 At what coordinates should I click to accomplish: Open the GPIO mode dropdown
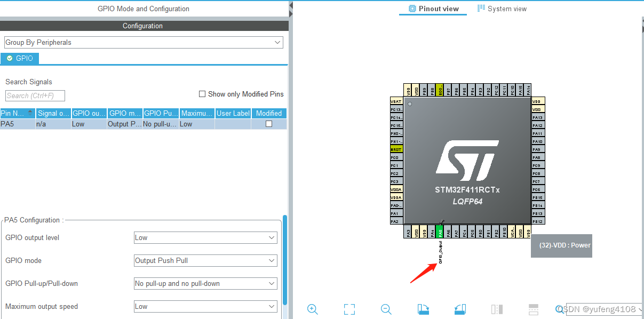pos(205,260)
